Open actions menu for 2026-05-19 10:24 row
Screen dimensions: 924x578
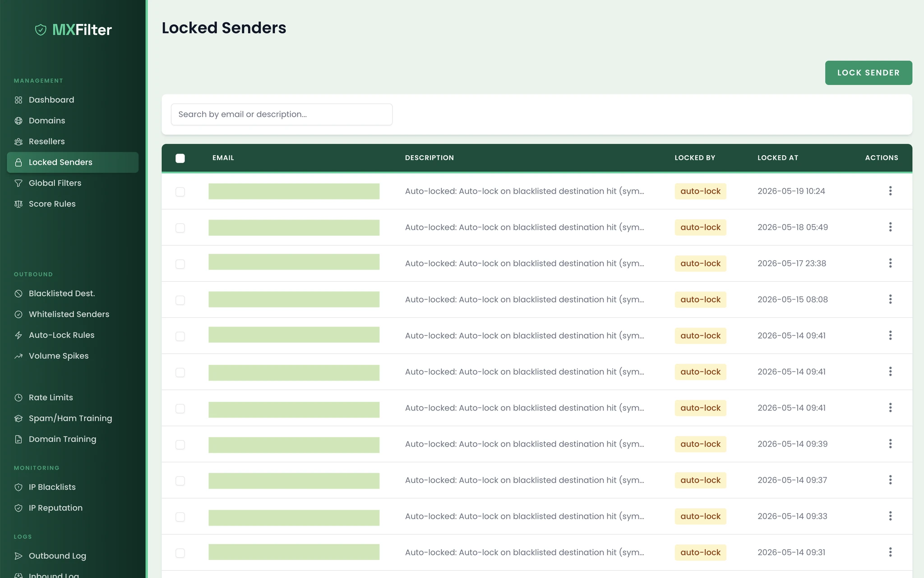(890, 191)
